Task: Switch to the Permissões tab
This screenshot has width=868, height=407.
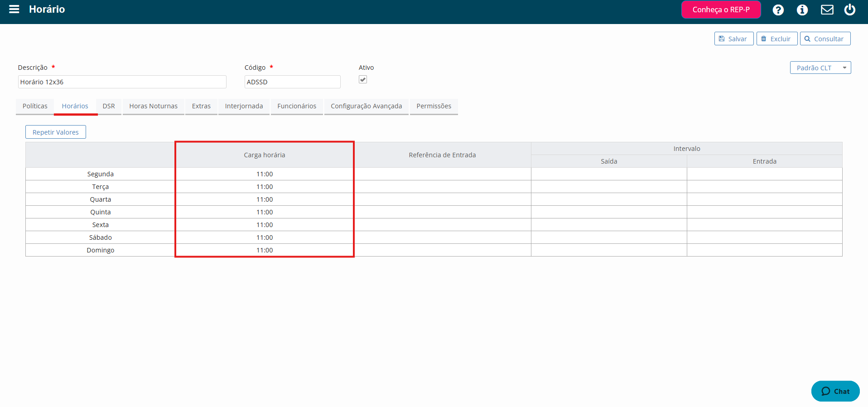Action: (434, 106)
